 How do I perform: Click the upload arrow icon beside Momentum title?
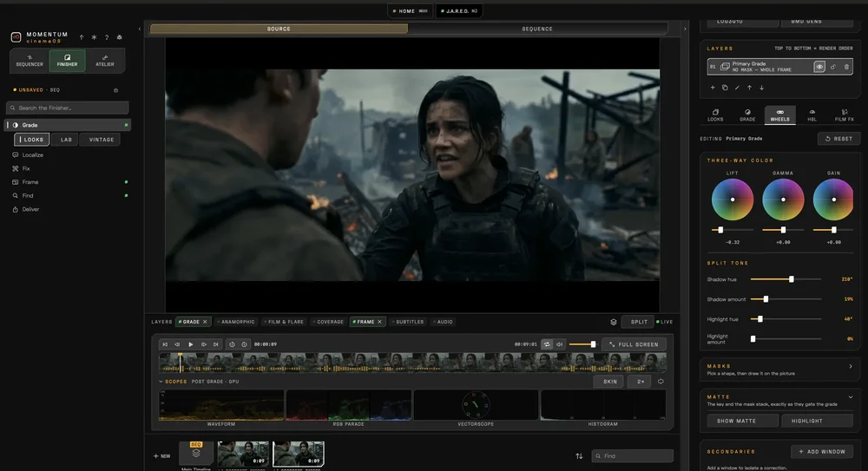tap(82, 37)
